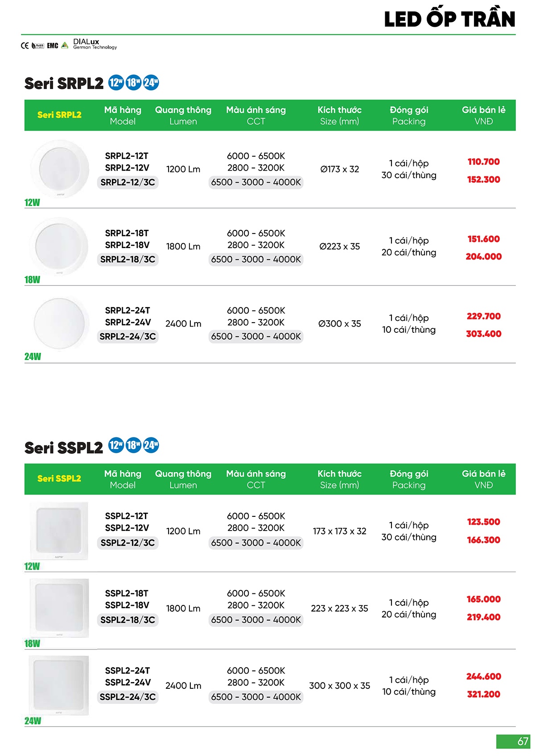The height and width of the screenshot is (756, 535).
Task: Click the RoHS leaf logo
Action: pyautogui.click(x=38, y=45)
